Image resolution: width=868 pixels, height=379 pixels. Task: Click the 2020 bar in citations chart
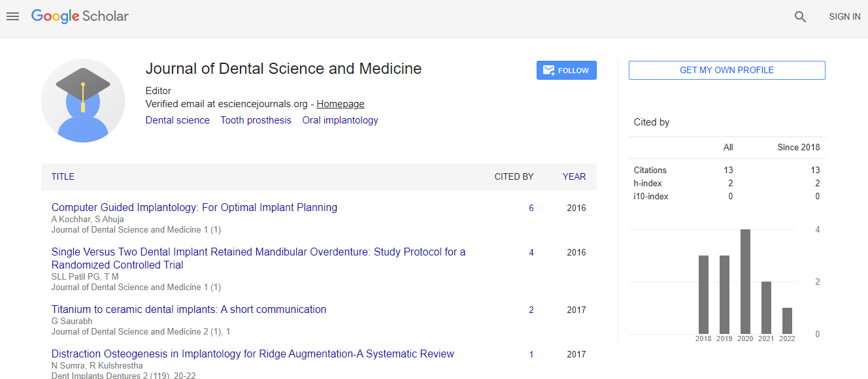click(745, 282)
